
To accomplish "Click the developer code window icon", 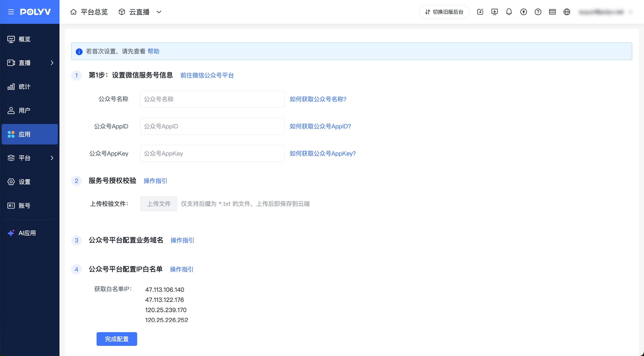I will tap(552, 12).
